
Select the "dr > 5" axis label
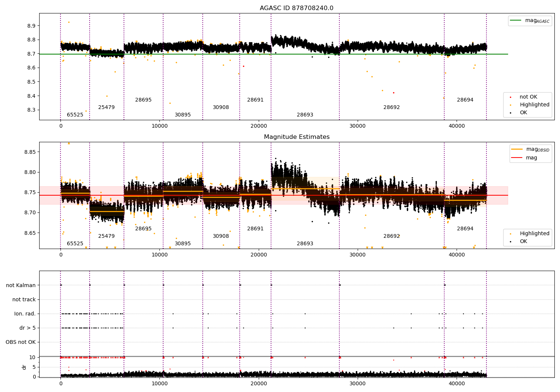pos(28,328)
